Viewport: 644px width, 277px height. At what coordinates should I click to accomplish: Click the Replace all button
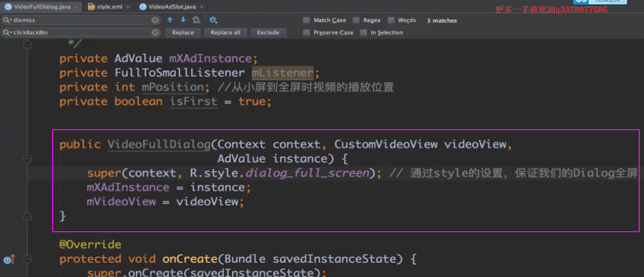coord(225,32)
